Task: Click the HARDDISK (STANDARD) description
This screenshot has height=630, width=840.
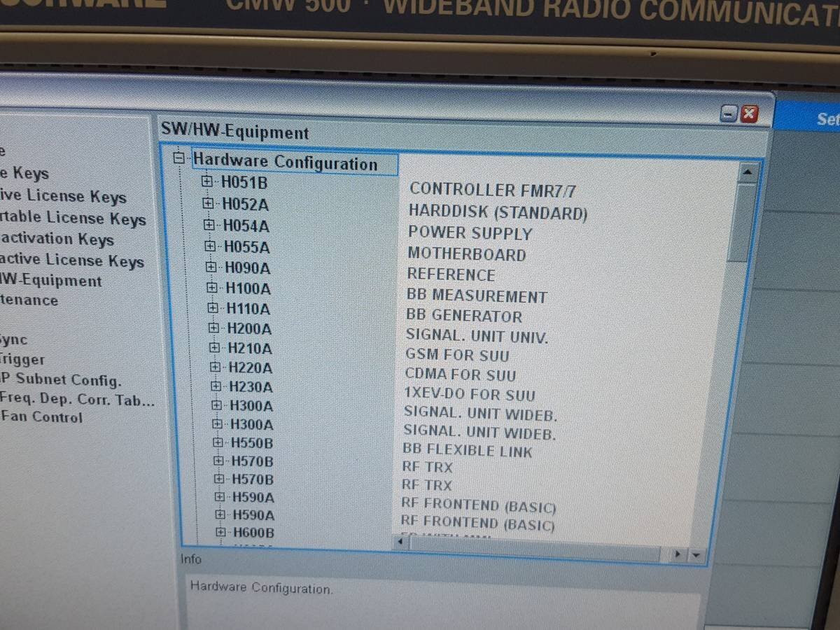Action: (498, 211)
